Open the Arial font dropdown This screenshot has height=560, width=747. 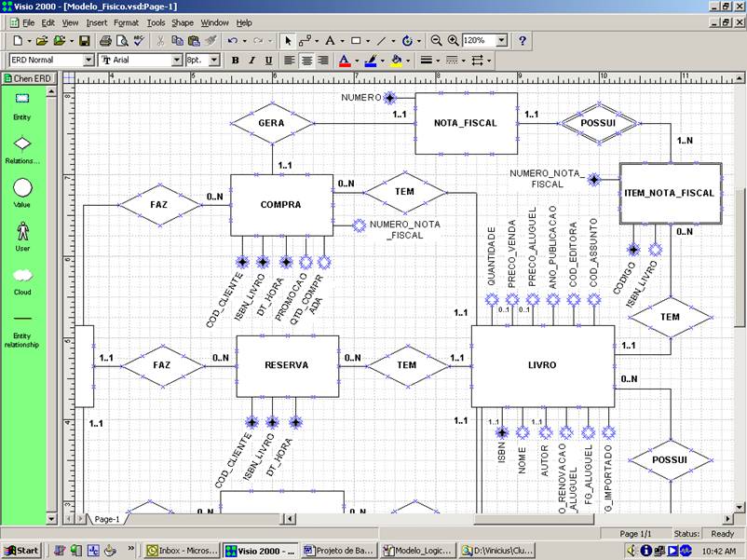(x=178, y=60)
